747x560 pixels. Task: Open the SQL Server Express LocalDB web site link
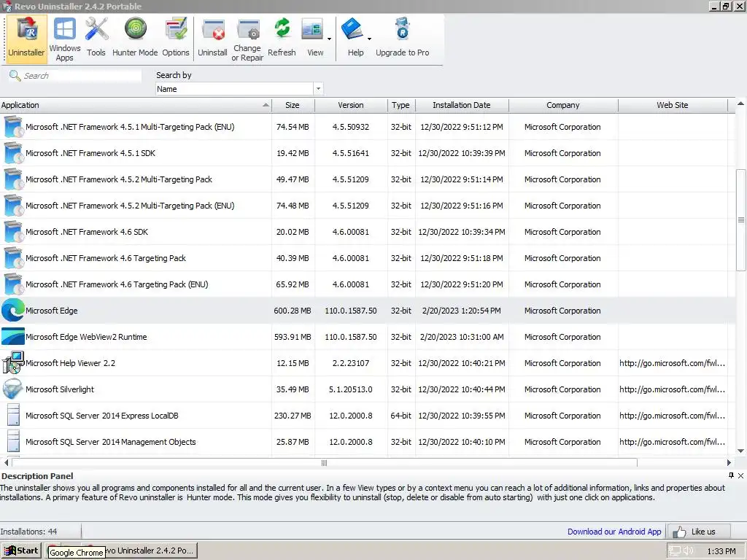[x=672, y=415]
